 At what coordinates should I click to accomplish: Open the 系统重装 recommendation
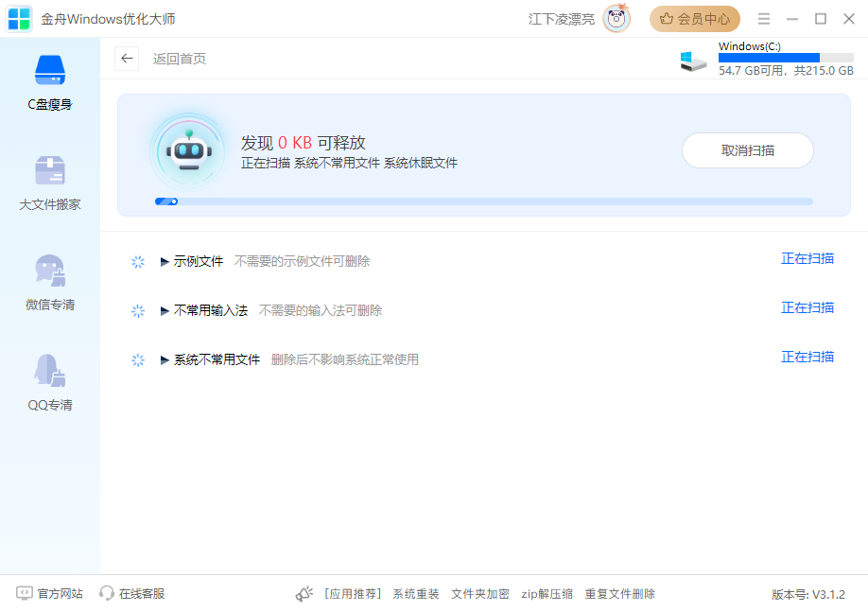point(416,594)
